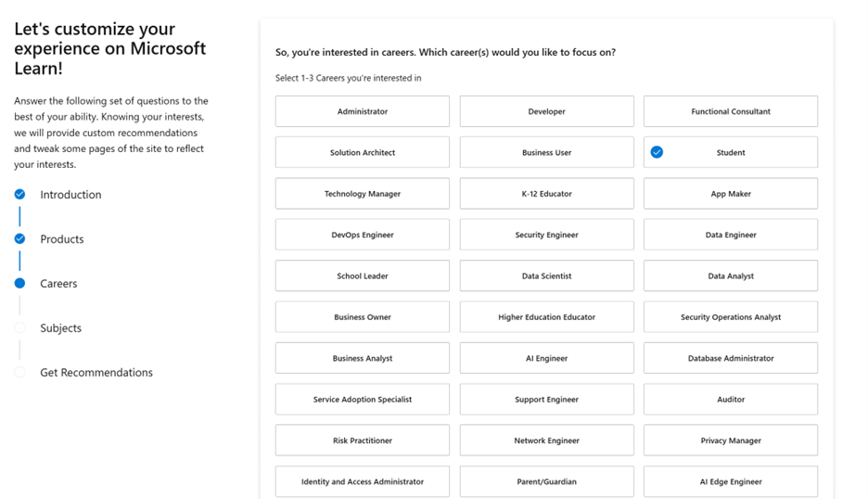This screenshot has width=868, height=499.
Task: Click the Get Recommendations step circle
Action: point(19,372)
